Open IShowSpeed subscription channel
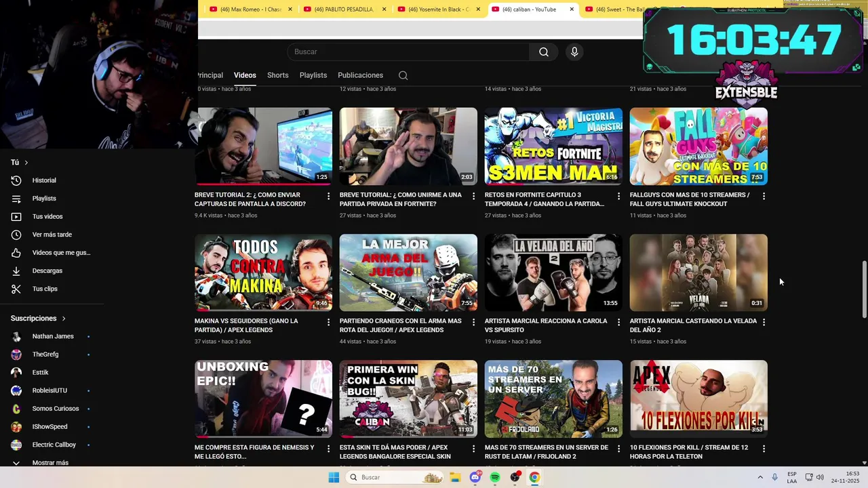This screenshot has height=488, width=868. [x=50, y=427]
